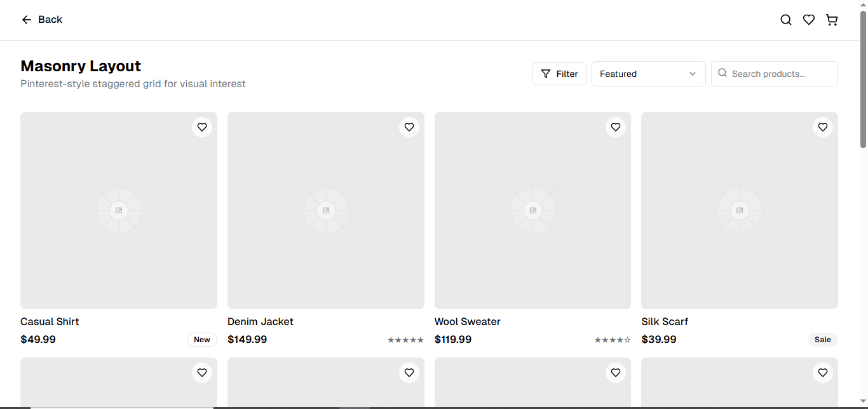The width and height of the screenshot is (868, 409).
Task: Favorite the Denim Jacket with heart icon
Action: 409,127
